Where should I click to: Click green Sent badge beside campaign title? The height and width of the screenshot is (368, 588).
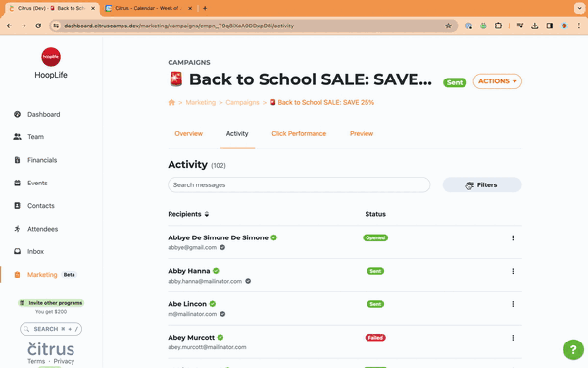click(455, 82)
